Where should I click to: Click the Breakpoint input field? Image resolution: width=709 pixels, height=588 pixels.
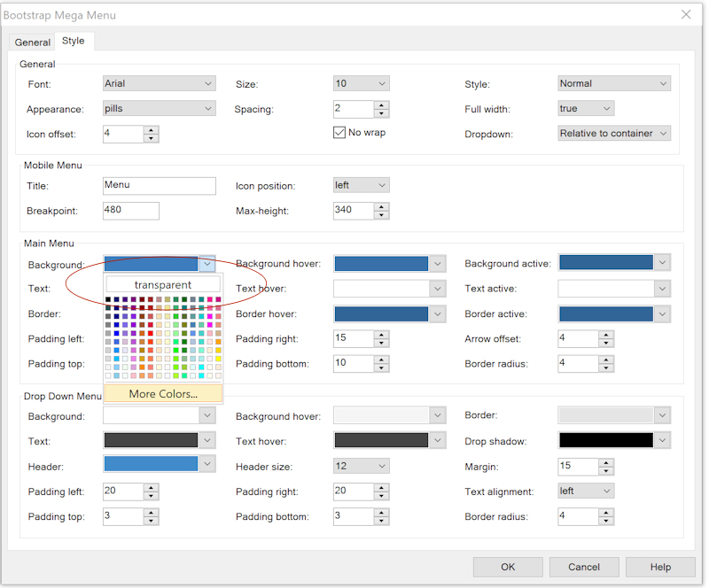click(130, 211)
